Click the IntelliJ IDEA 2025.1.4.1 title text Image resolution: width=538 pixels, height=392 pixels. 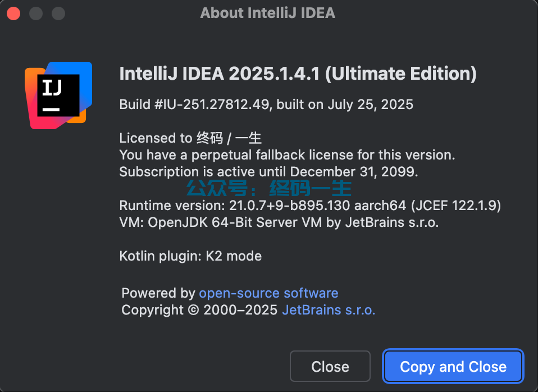click(x=298, y=74)
